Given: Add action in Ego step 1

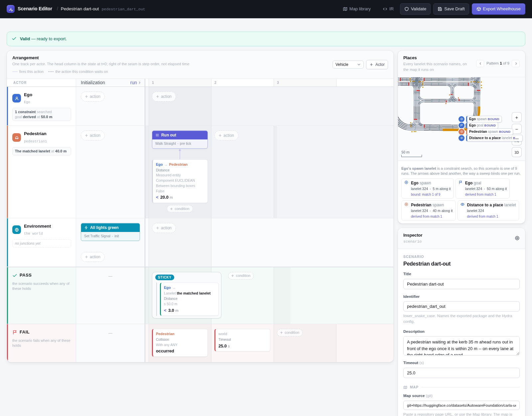Looking at the screenshot, I should point(164,97).
